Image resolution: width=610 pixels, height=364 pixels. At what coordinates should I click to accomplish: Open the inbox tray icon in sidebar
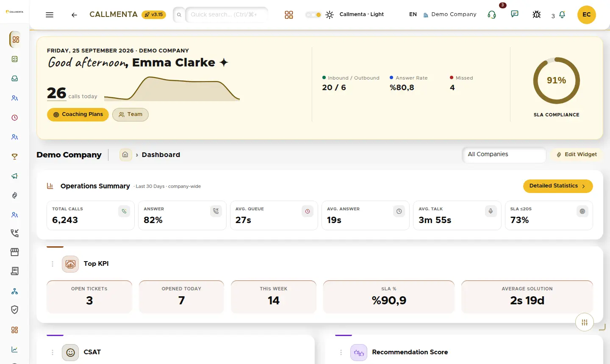pos(15,79)
